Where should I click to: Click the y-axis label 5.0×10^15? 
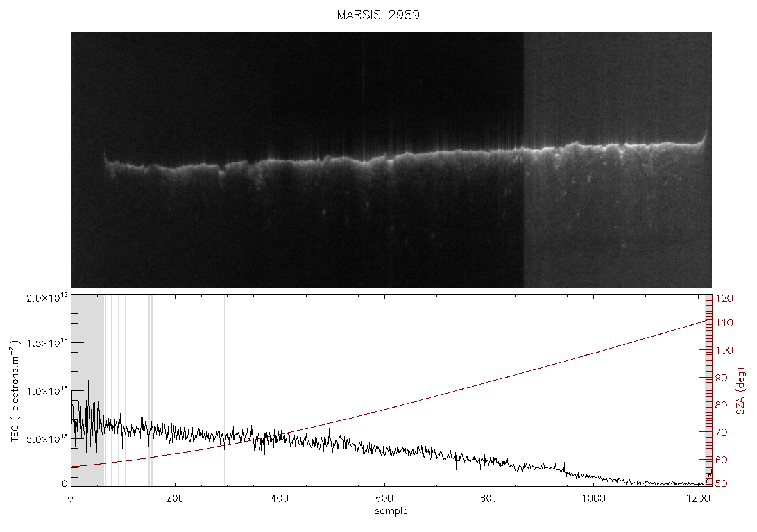click(x=46, y=439)
